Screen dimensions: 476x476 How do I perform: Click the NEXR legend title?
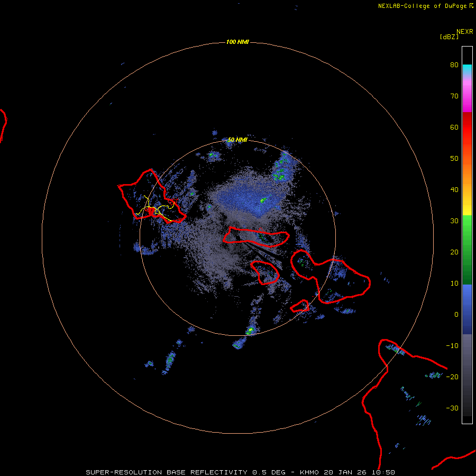tap(465, 32)
